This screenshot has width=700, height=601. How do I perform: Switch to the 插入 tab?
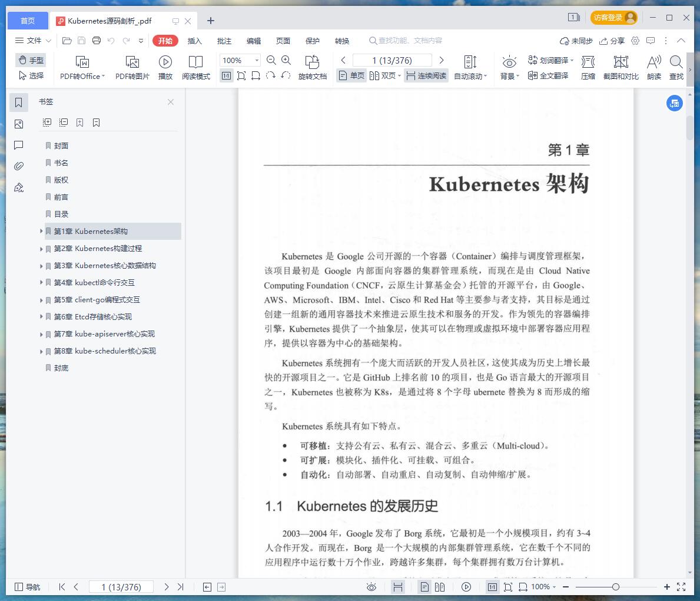[195, 41]
